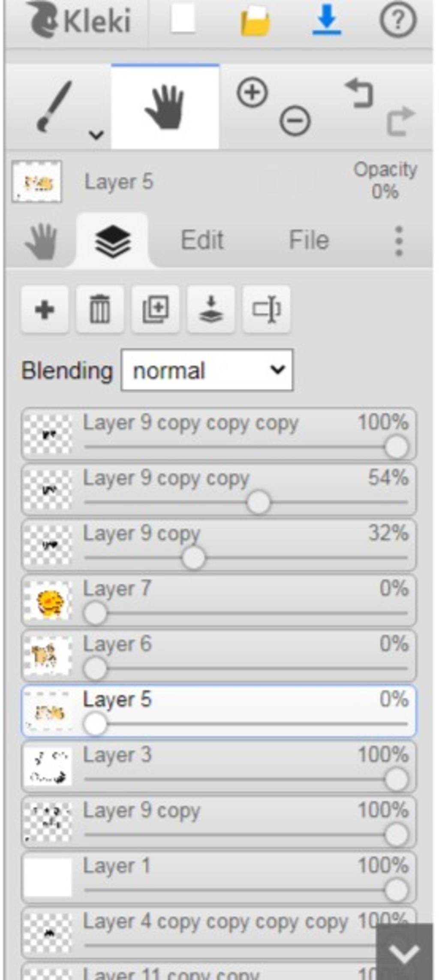Delete the selected layer
The image size is (439, 980).
click(x=100, y=309)
